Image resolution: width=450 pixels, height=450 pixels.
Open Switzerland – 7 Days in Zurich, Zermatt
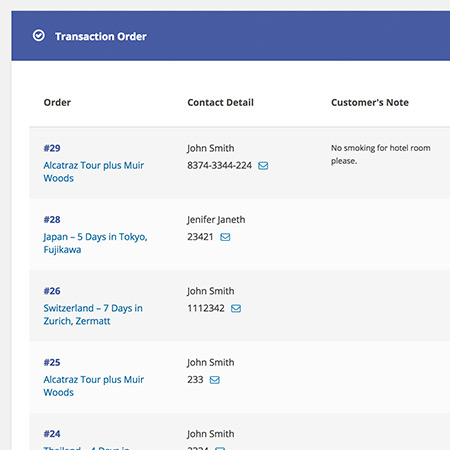click(x=93, y=314)
